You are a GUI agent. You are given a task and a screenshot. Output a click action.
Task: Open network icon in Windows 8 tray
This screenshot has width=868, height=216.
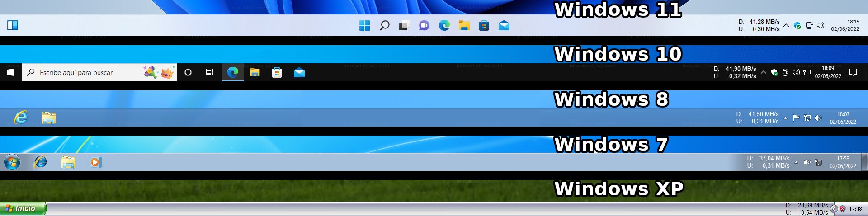[807, 118]
